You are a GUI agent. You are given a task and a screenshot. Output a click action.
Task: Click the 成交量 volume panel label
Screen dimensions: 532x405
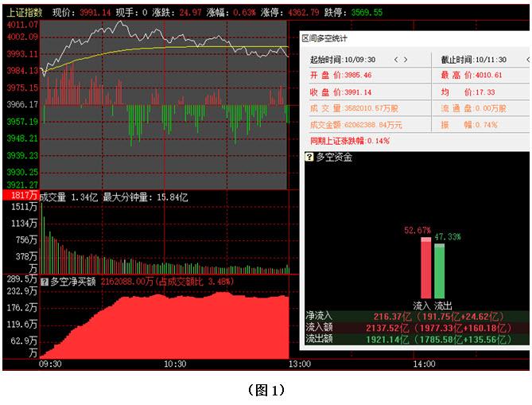(53, 197)
